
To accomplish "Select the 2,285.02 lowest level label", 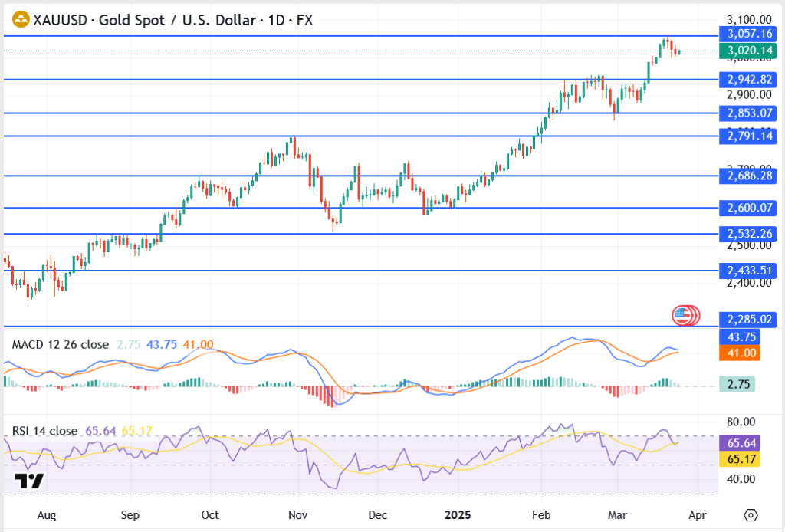I will click(x=747, y=318).
